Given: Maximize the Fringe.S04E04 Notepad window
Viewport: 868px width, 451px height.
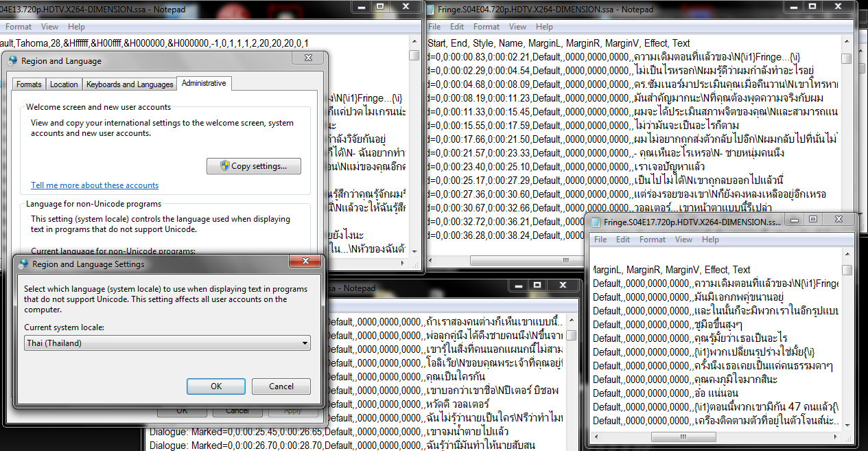Looking at the screenshot, I should tap(812, 6).
